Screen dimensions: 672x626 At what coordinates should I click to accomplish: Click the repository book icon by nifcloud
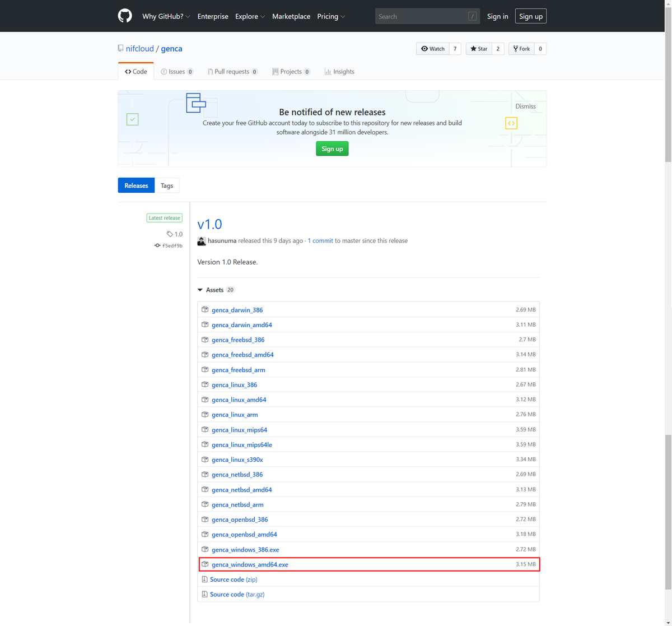pyautogui.click(x=120, y=49)
